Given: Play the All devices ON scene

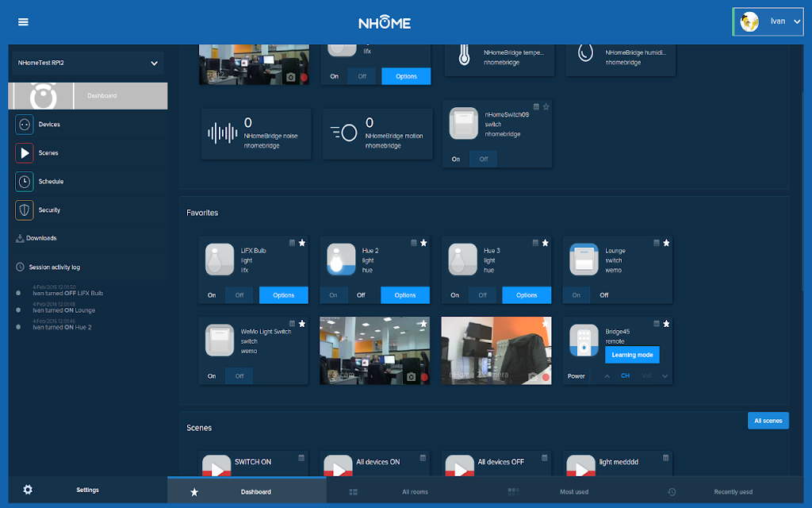Looking at the screenshot, I should (338, 465).
